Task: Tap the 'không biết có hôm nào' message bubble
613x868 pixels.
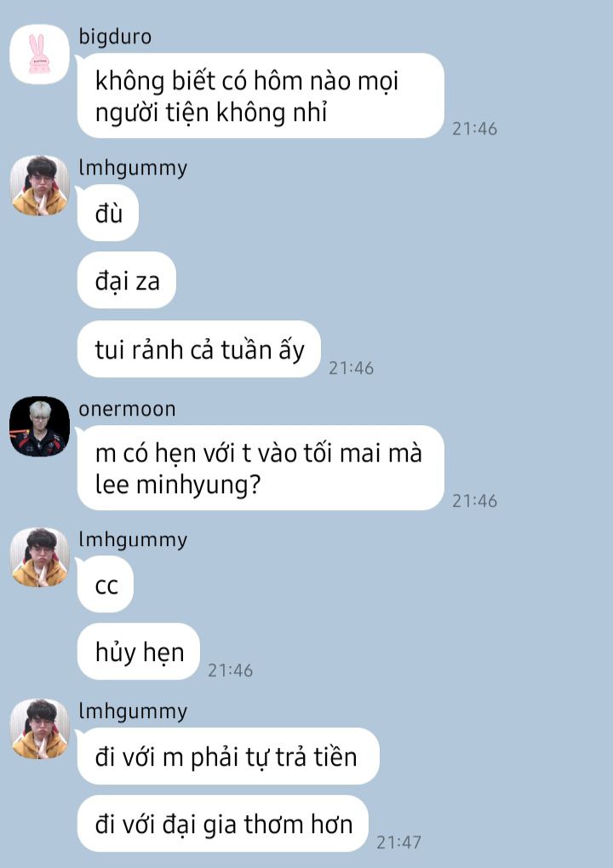Action: point(261,95)
